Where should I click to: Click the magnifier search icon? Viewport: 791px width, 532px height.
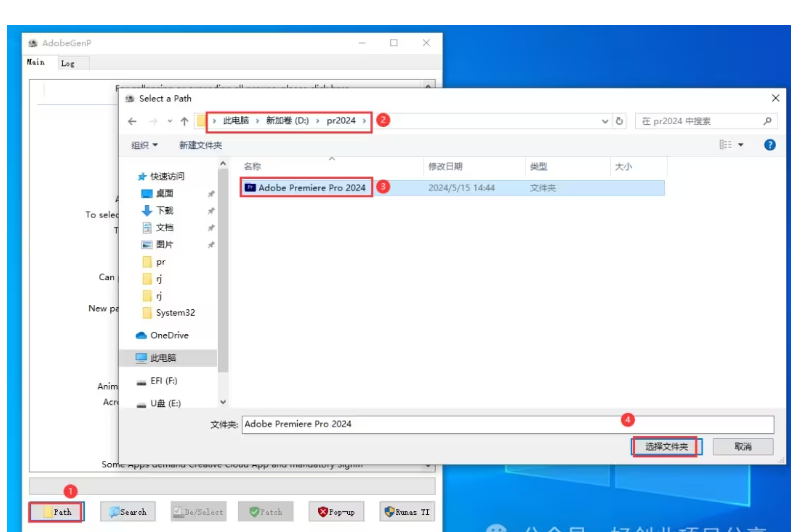[767, 121]
